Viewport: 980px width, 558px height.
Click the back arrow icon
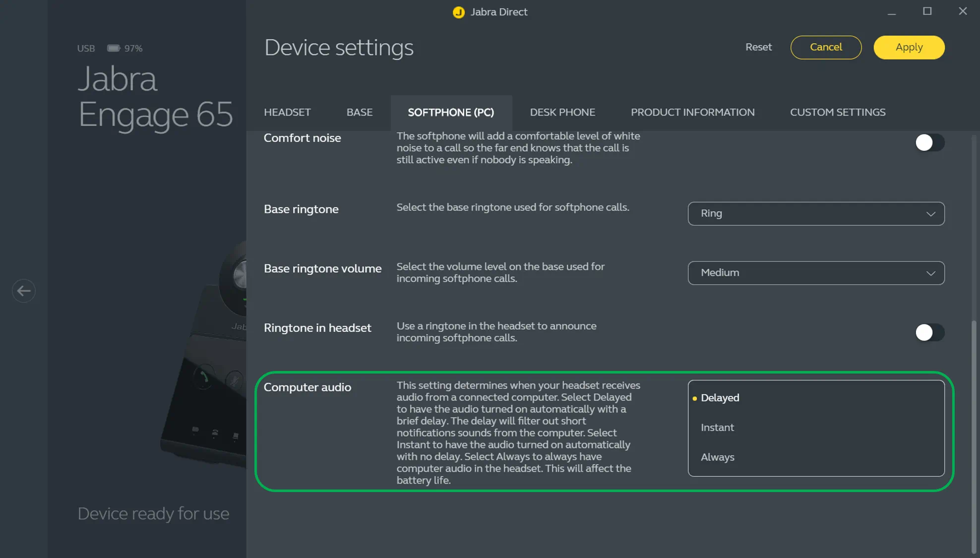(24, 291)
